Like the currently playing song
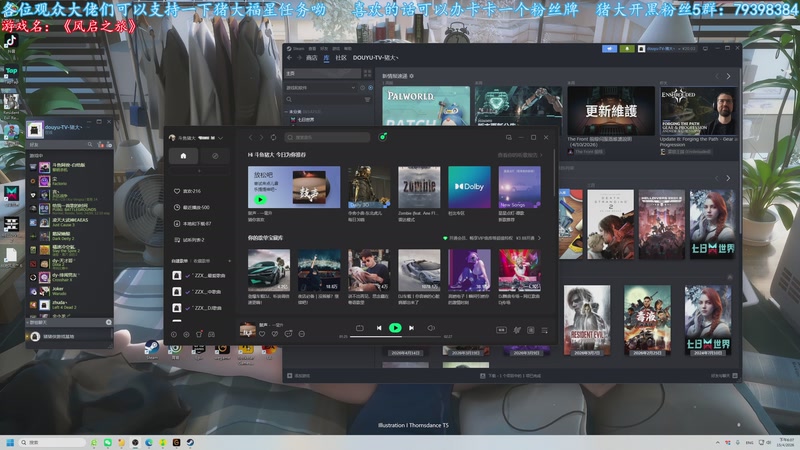 point(262,334)
